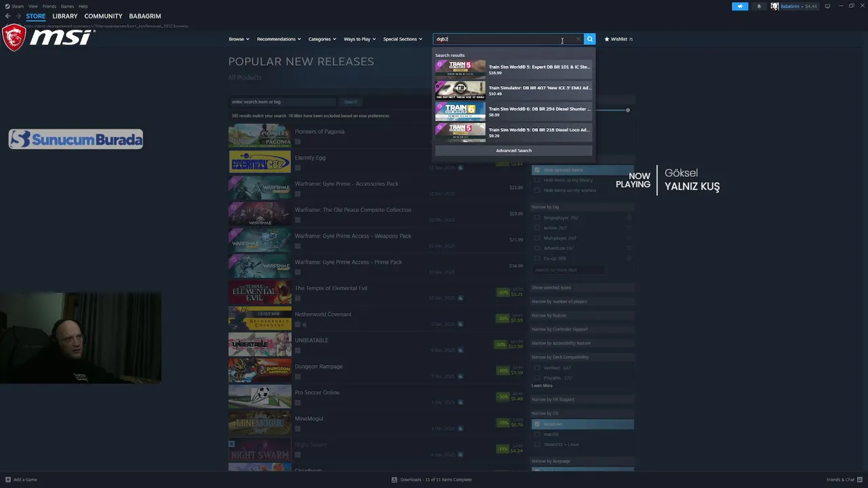Screen dimensions: 868x488
Task: Check the Multiplayer tag filter
Action: (x=537, y=238)
